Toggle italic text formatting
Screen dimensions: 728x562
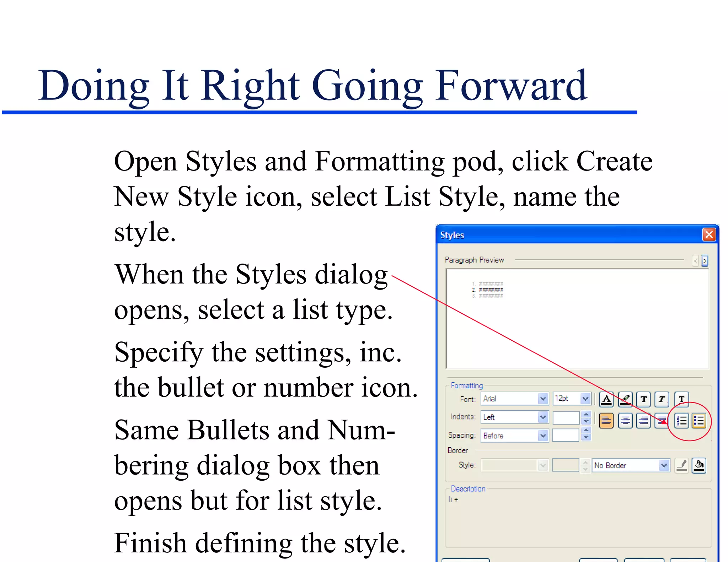(662, 399)
